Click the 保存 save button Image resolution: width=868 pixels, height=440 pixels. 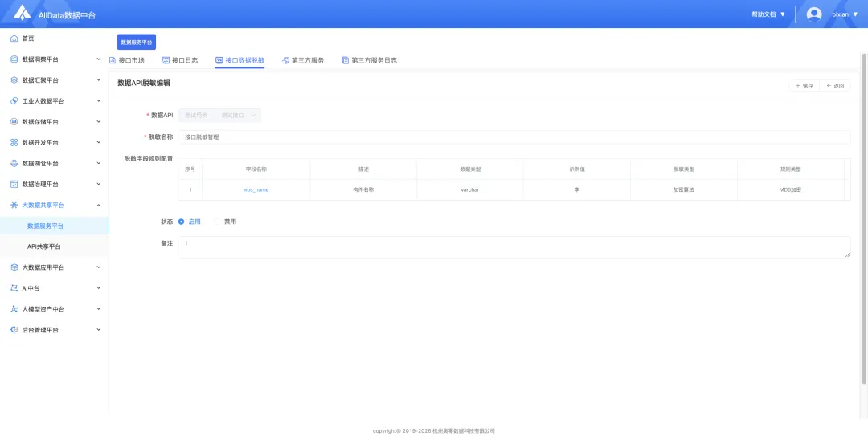click(804, 86)
